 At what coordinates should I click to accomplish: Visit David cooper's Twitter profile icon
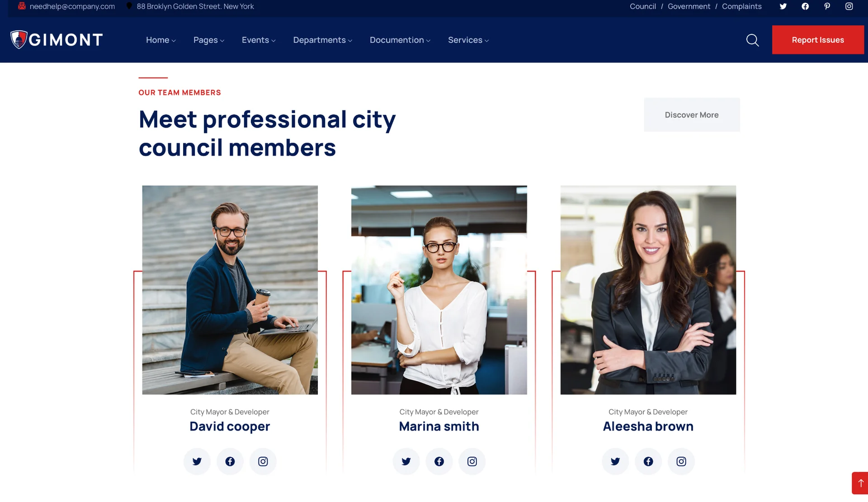click(197, 461)
